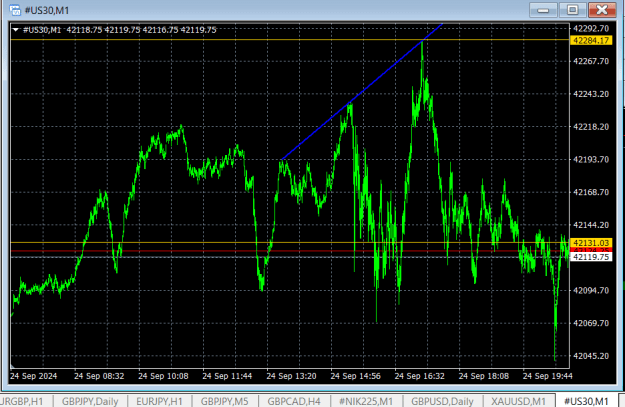
Task: Open the GBPJPY,M5 chart tab
Action: pos(224,401)
